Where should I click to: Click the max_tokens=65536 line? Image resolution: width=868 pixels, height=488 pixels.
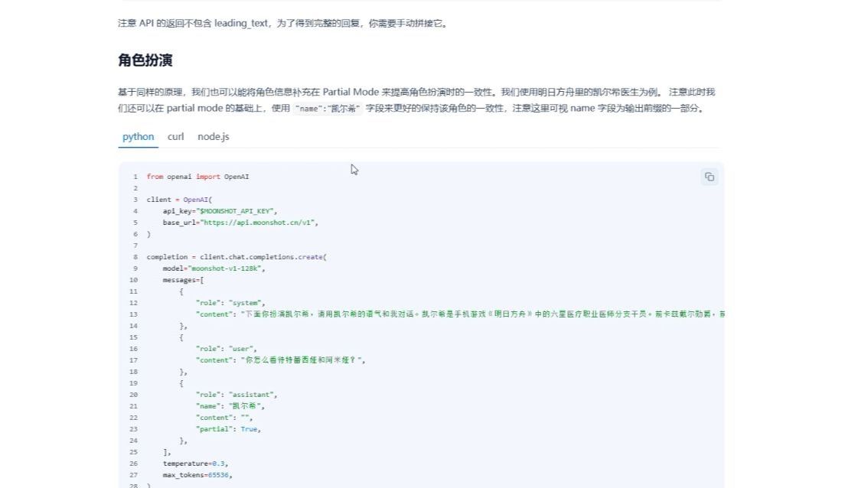(x=197, y=475)
